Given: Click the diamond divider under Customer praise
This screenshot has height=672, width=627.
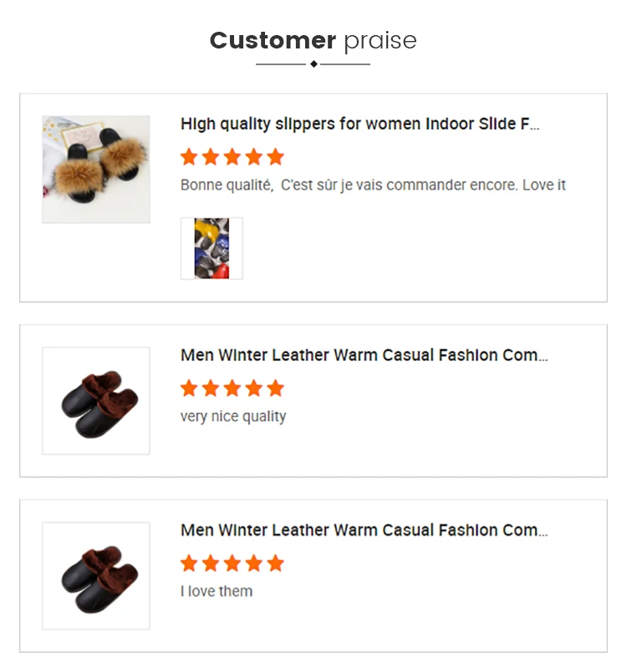Looking at the screenshot, I should (313, 64).
